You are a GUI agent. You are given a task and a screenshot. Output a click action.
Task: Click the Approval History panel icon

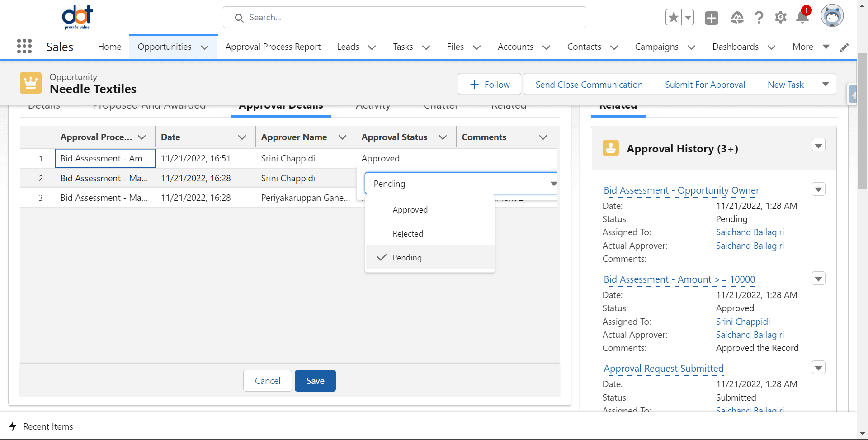pos(611,148)
